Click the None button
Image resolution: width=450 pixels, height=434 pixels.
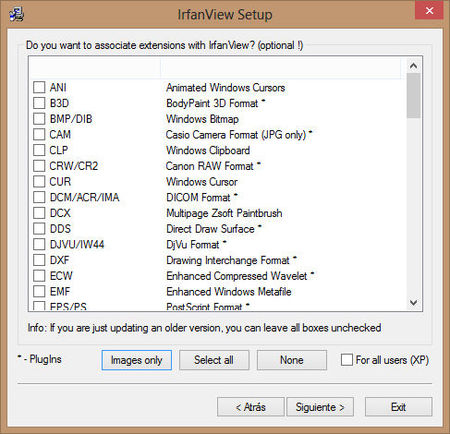[x=292, y=360]
